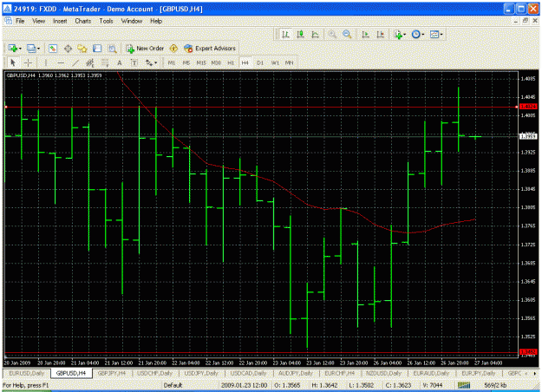
Task: Expand the new chart dropdown arrow
Action: [20, 49]
